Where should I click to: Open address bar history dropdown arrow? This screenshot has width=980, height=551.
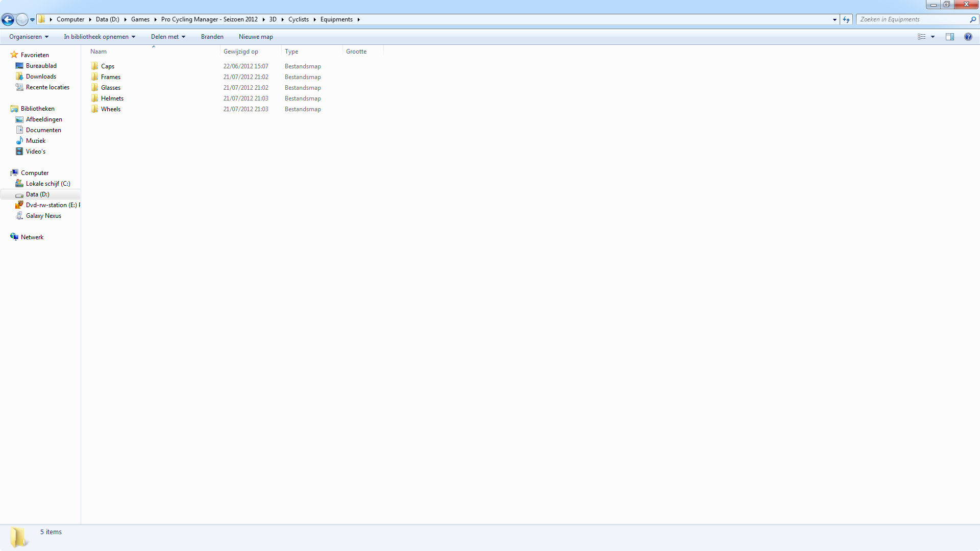coord(835,19)
